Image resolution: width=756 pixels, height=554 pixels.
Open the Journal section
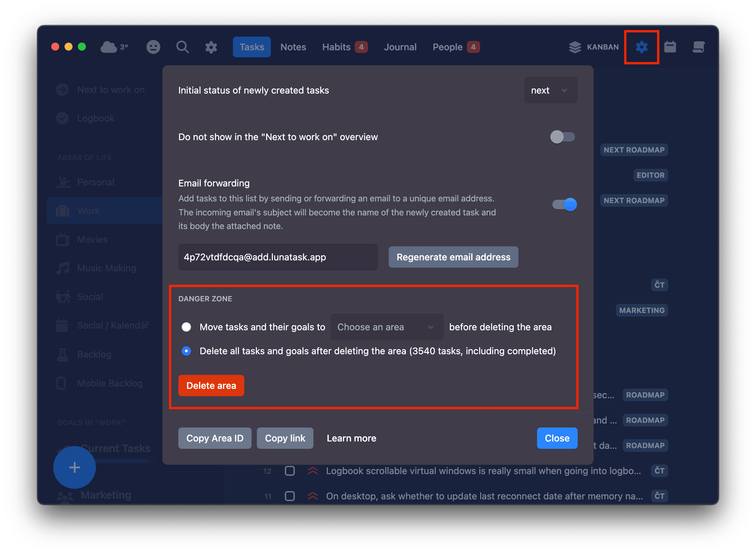[400, 47]
